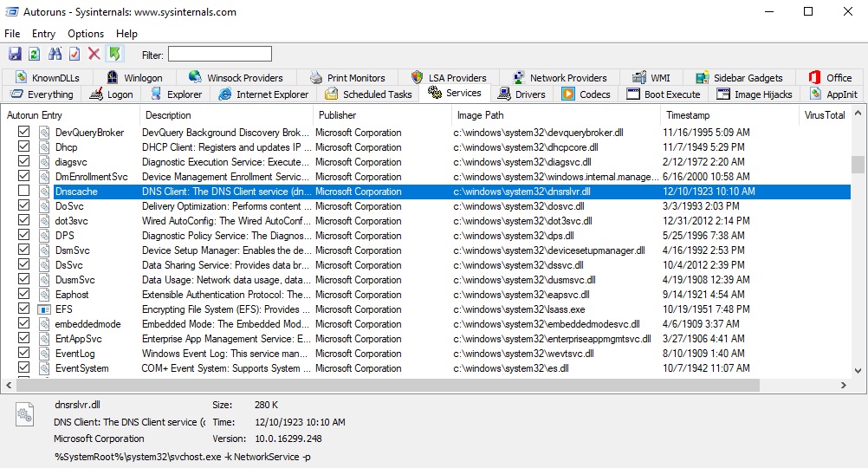
Task: Click the vertical scrollbar up arrow
Action: pyautogui.click(x=858, y=114)
